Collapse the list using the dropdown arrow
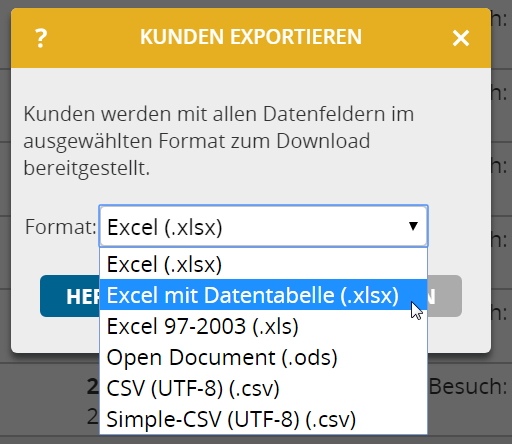 413,226
